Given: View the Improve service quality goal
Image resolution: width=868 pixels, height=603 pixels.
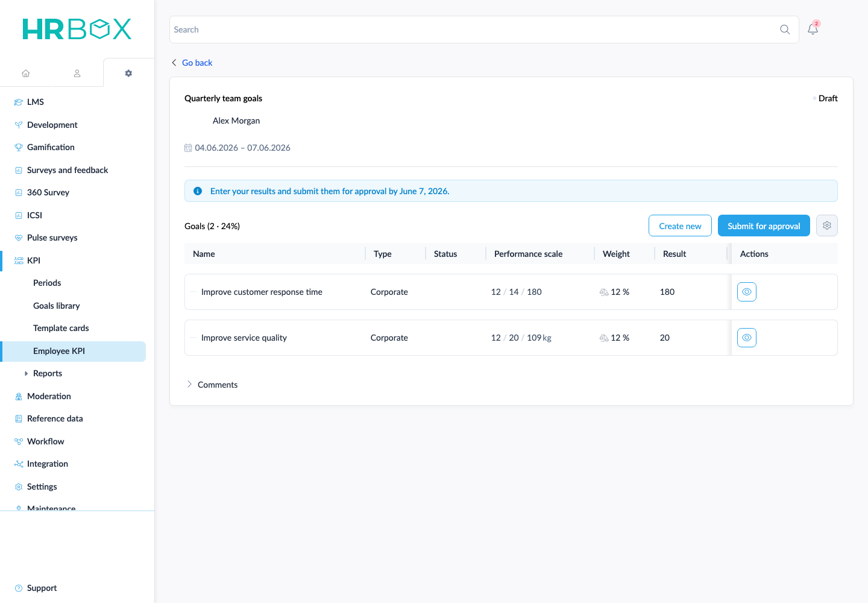Looking at the screenshot, I should coord(747,338).
